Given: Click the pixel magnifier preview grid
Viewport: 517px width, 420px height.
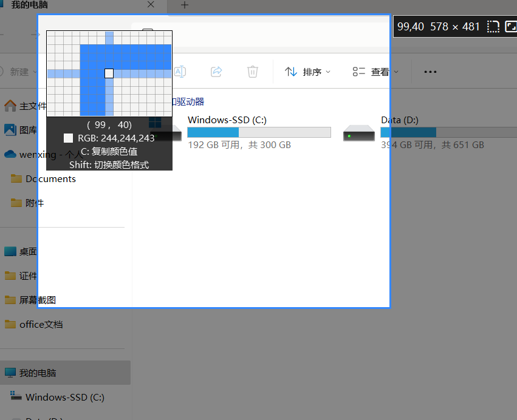Looking at the screenshot, I should [x=109, y=73].
